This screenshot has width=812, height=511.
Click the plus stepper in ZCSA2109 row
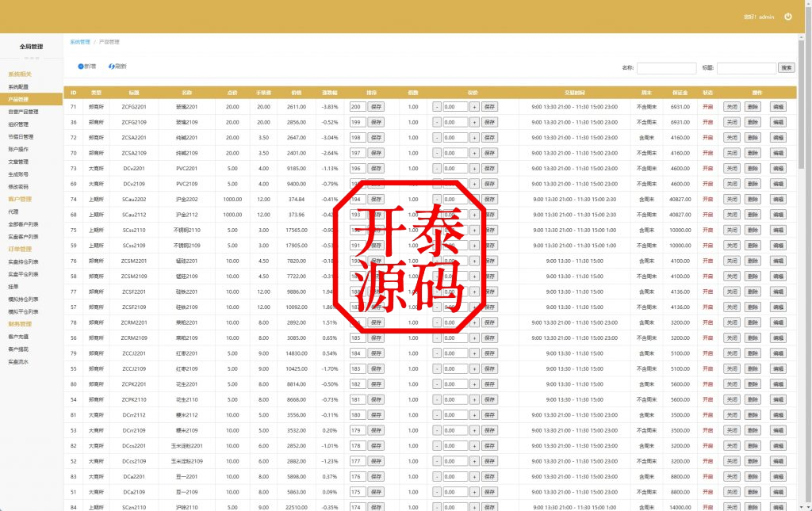(x=474, y=153)
